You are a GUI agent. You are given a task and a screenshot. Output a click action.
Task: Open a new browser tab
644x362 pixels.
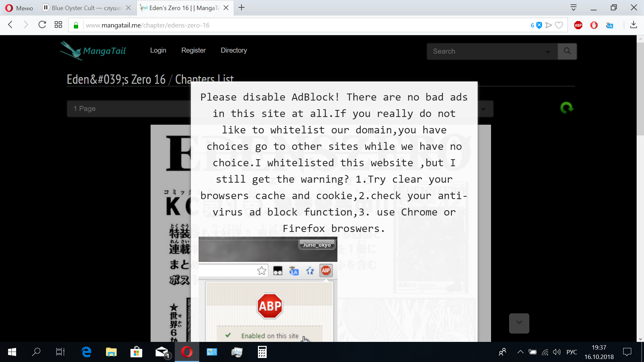pyautogui.click(x=241, y=8)
